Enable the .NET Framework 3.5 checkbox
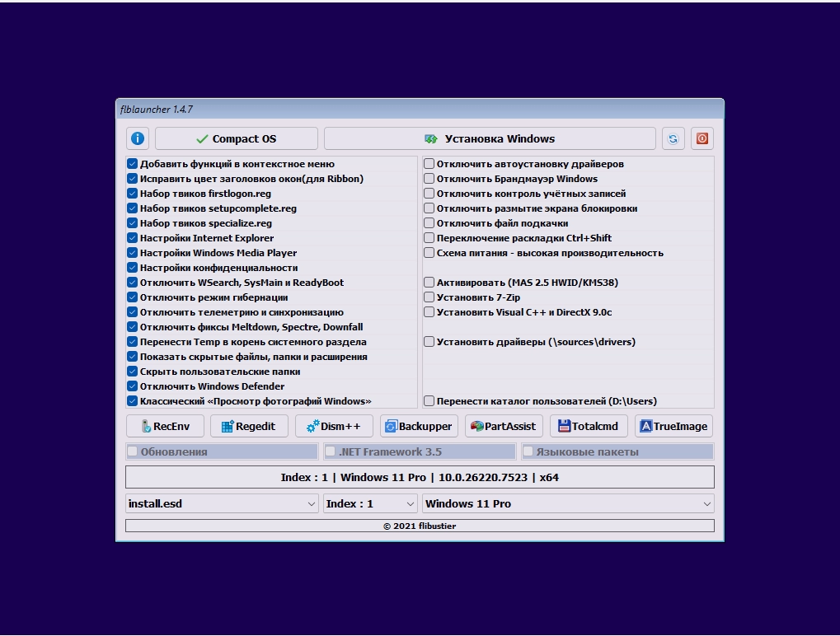This screenshot has width=840, height=636. (x=331, y=451)
